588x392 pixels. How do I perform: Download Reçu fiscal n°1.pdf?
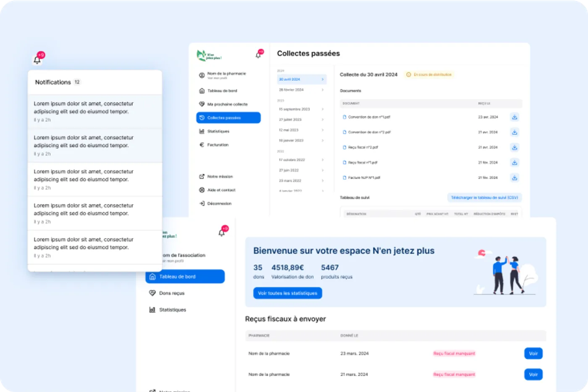coord(514,162)
